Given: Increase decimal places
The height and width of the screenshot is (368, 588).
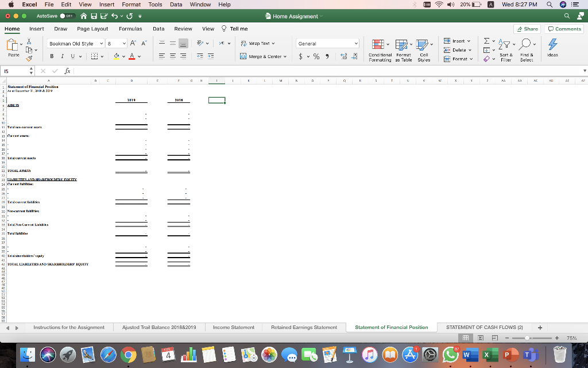Looking at the screenshot, I should [x=343, y=56].
